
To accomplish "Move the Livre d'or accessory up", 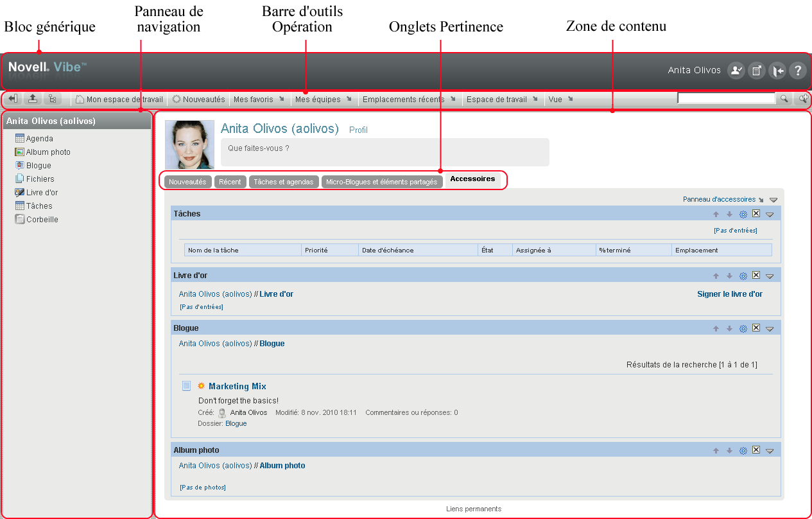I will click(x=716, y=276).
